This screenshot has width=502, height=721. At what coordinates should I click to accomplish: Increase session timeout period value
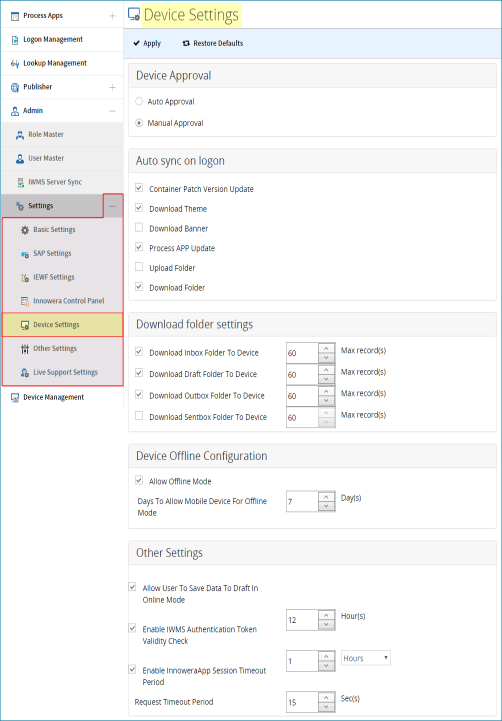[x=326, y=656]
